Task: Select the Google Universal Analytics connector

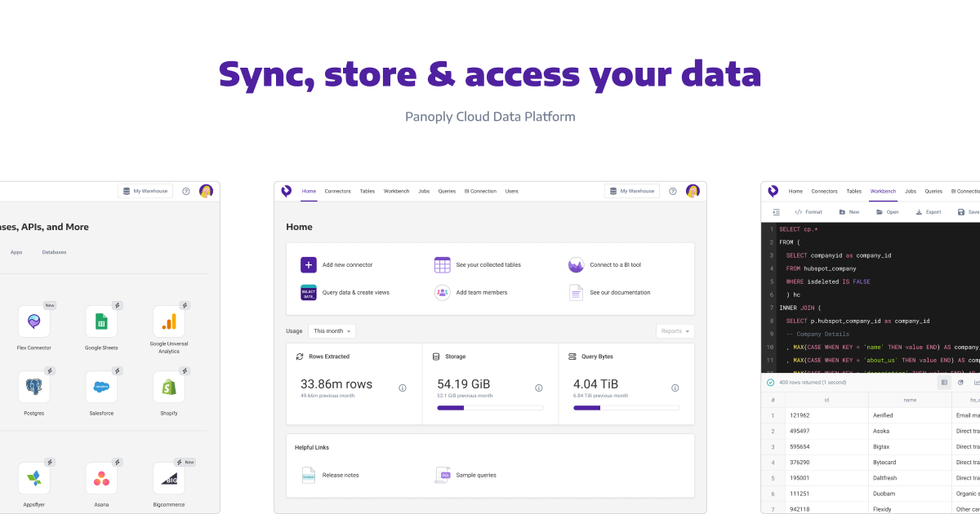Action: pos(169,321)
